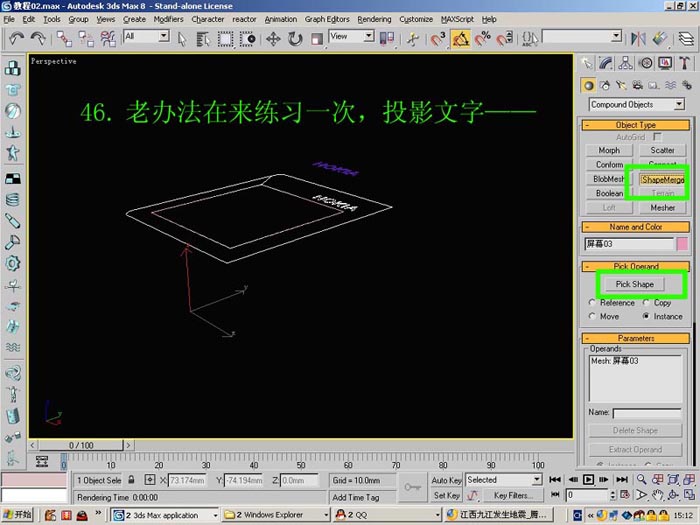Open the All selection filter dropdown
The width and height of the screenshot is (700, 525).
tap(146, 36)
